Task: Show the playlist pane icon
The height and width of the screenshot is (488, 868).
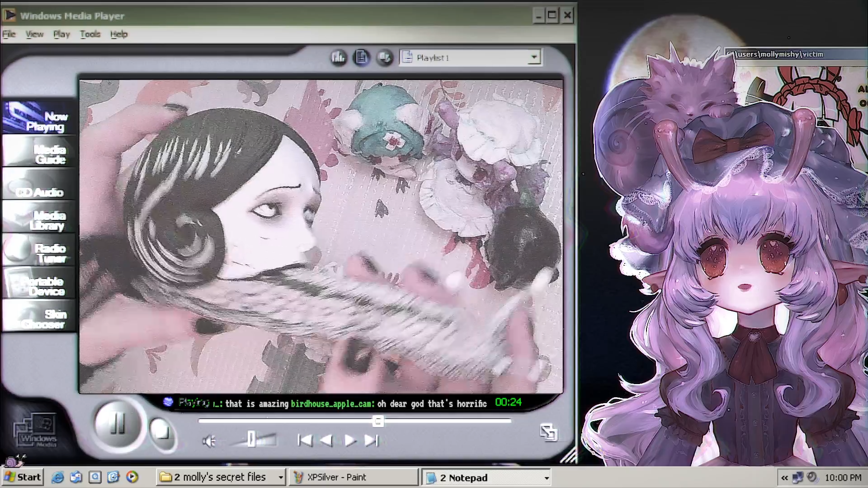Action: [361, 57]
